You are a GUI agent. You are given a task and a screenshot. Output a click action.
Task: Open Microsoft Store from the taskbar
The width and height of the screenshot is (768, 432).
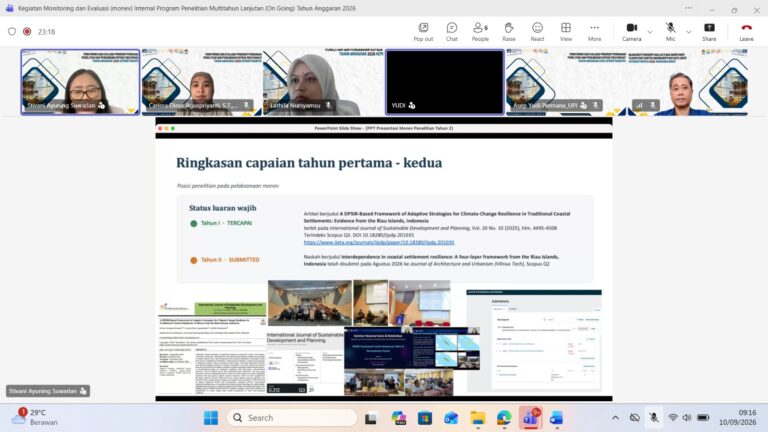click(x=425, y=418)
